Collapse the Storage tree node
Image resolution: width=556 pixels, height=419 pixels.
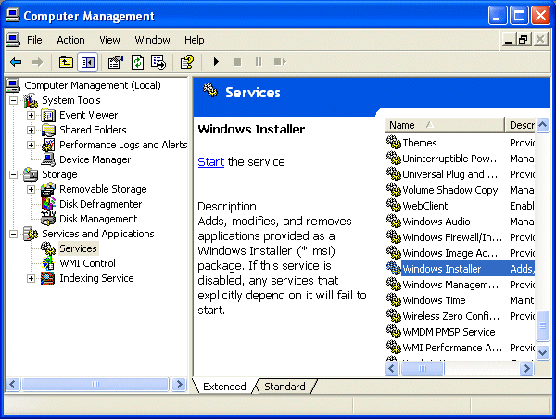(13, 175)
